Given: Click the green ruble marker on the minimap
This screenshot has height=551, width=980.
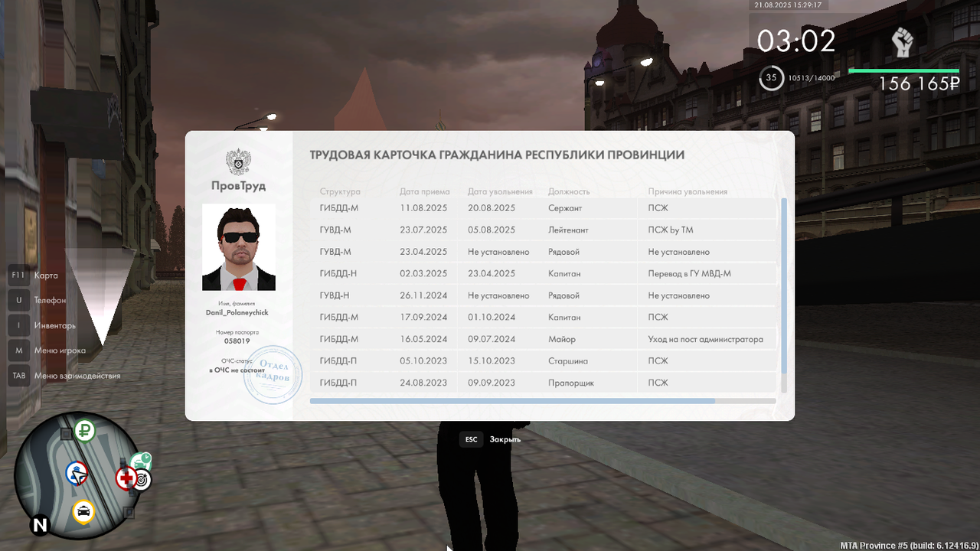Looking at the screenshot, I should click(x=84, y=431).
